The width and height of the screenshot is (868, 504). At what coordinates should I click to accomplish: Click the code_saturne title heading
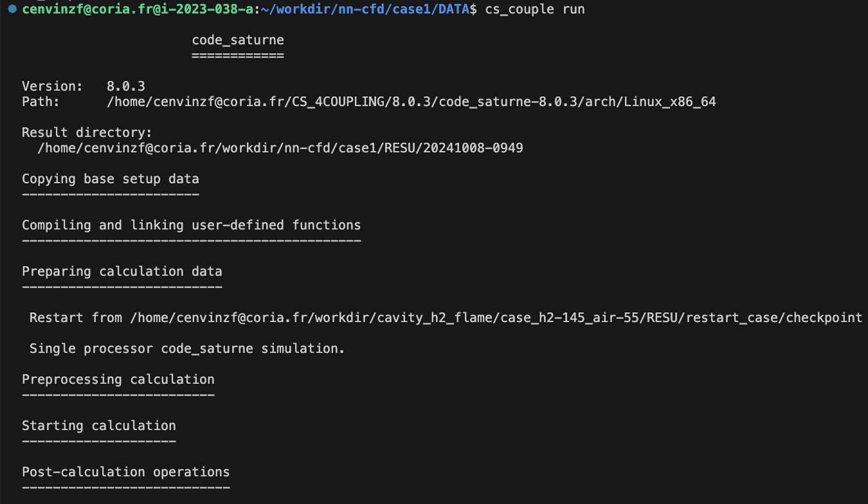(238, 40)
